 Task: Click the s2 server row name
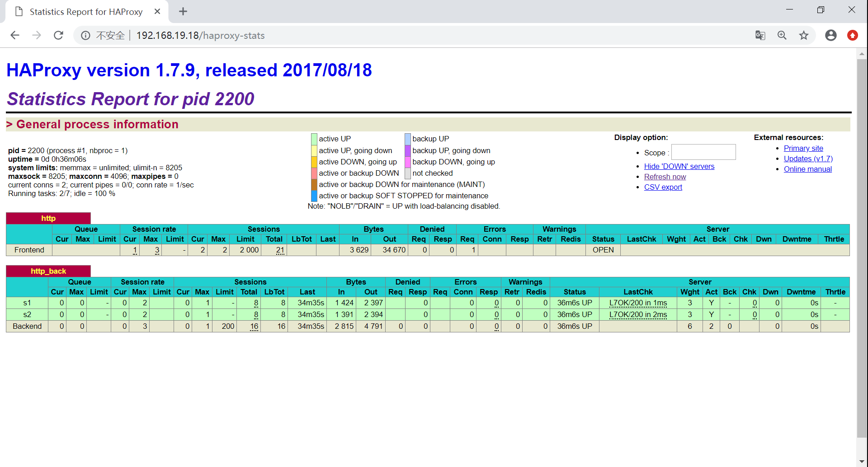[x=27, y=314]
